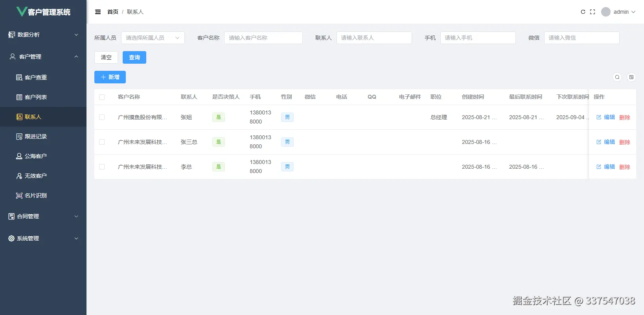Select all rows via header checkbox
Screen dimensions: 644x315
click(102, 97)
